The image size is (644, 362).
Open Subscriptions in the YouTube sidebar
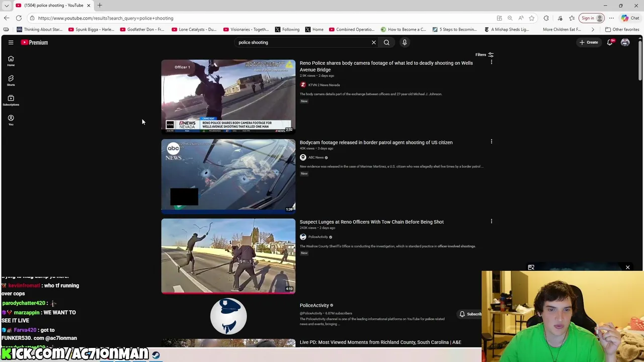pos(11,100)
